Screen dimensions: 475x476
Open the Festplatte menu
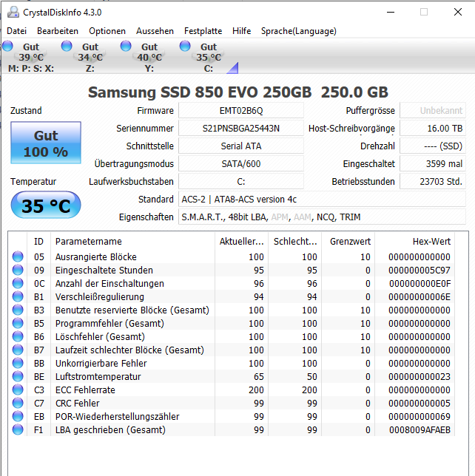(x=203, y=31)
